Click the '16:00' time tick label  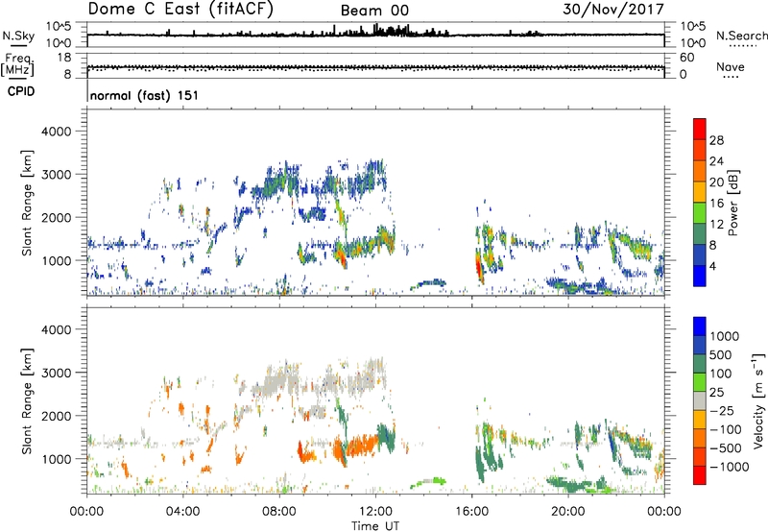[x=471, y=512]
